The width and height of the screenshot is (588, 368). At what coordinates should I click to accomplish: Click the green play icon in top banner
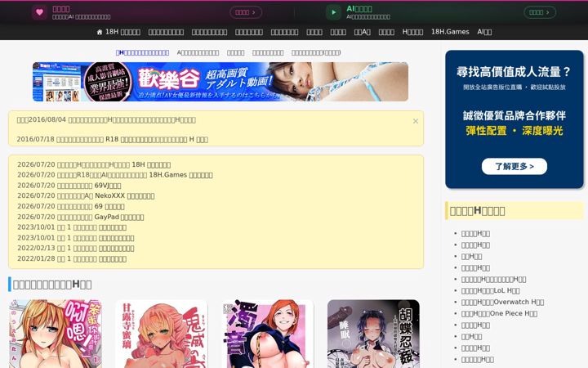pyautogui.click(x=333, y=12)
